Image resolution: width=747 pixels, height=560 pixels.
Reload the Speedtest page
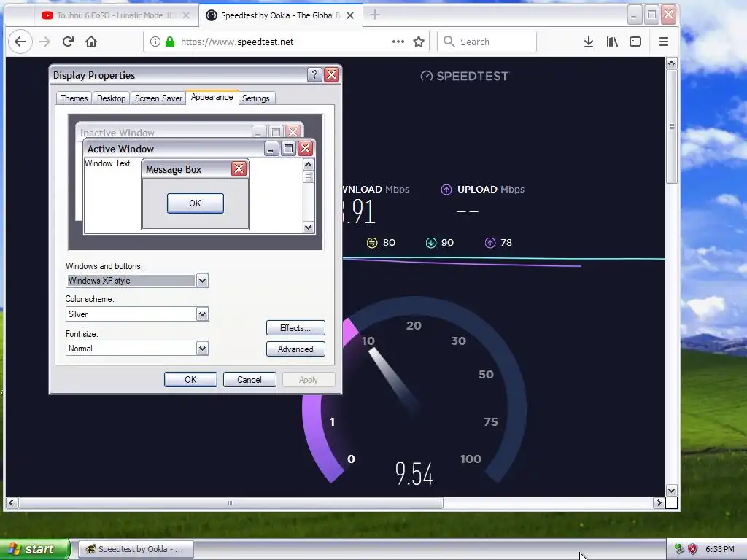[x=68, y=42]
